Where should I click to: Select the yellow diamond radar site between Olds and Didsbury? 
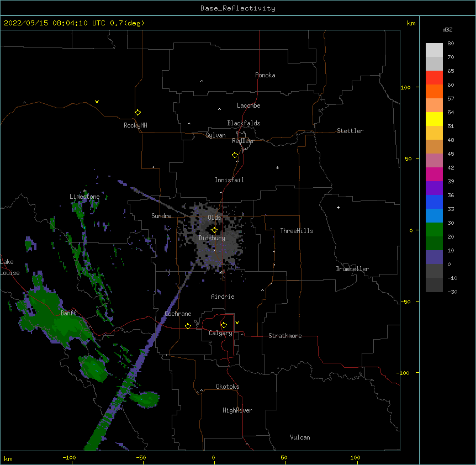pos(214,230)
